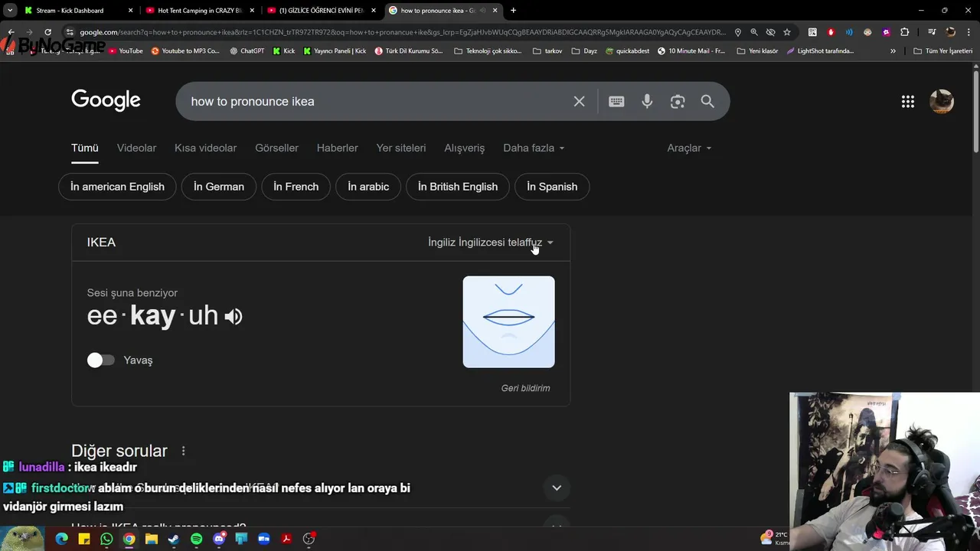Open the Youtube to MP3 Co... bookmark
Viewport: 980px width, 551px height.
pyautogui.click(x=185, y=51)
